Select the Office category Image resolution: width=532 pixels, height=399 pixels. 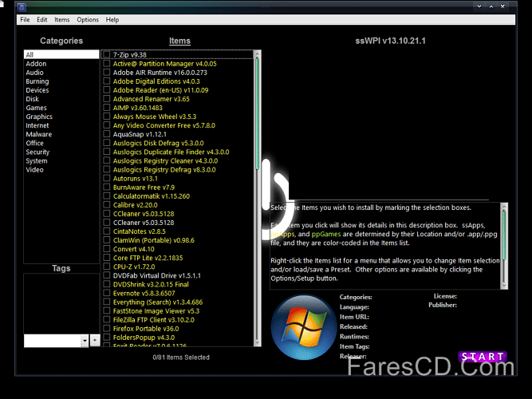[34, 143]
